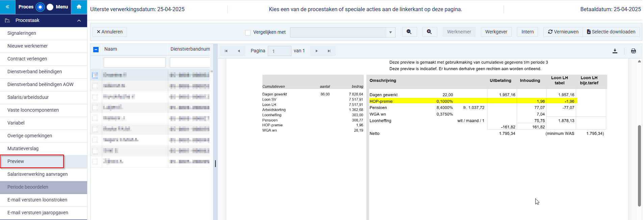
Task: Open Dienstverband beëindigen AOW task
Action: tap(44, 84)
